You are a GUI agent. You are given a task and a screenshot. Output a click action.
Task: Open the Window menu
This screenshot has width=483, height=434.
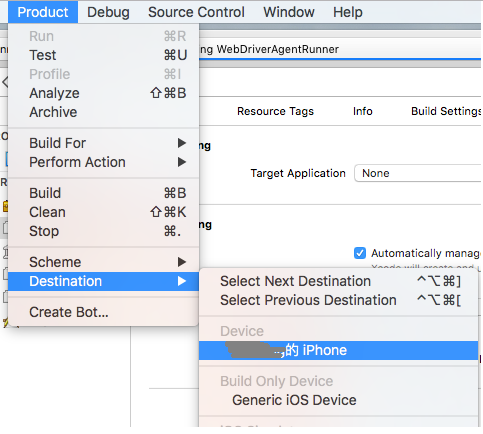[x=289, y=12]
